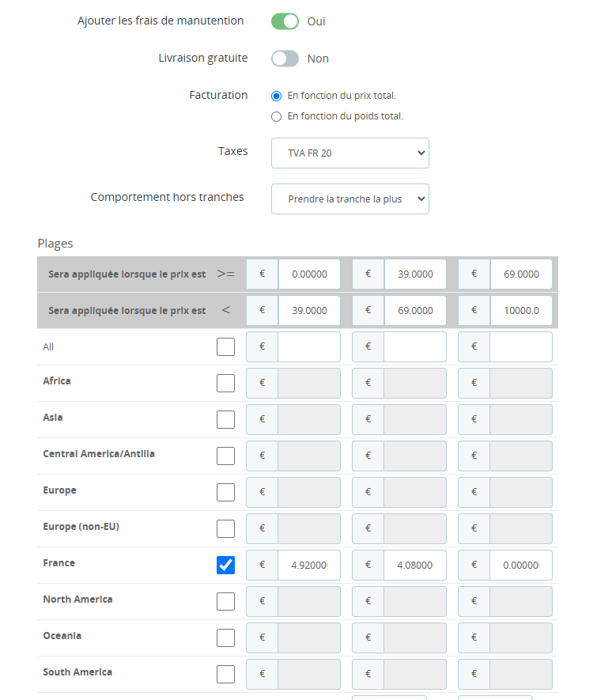Click first range lower bound 0.00000 field

pyautogui.click(x=308, y=274)
